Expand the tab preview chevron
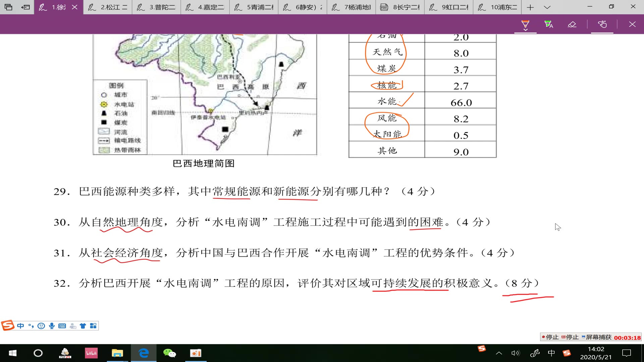Screen dimensions: 644x362 547,7
